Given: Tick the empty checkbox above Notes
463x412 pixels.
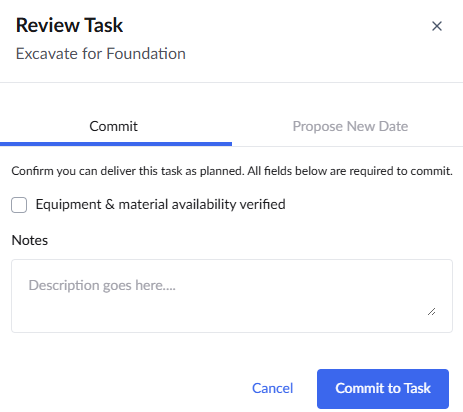Looking at the screenshot, I should click(19, 205).
